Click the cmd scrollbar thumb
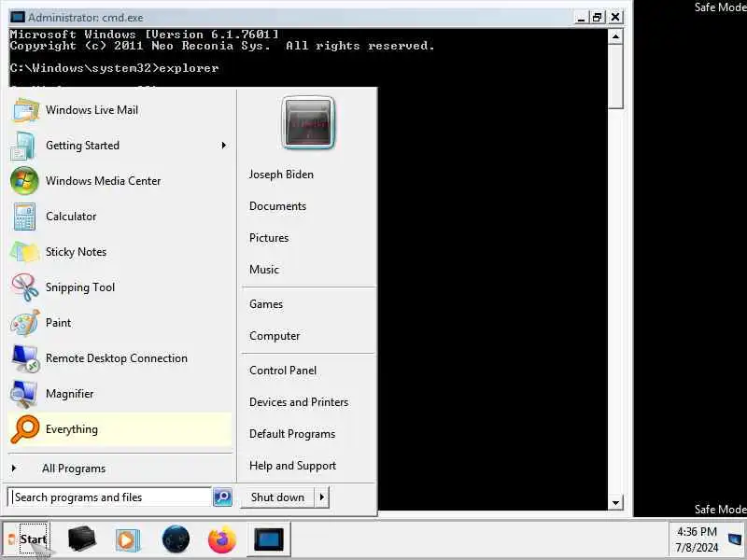The width and height of the screenshot is (747, 560). 615,77
